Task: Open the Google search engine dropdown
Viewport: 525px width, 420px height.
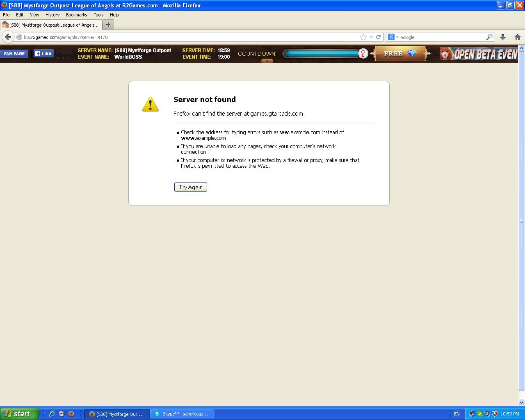Action: [x=393, y=37]
